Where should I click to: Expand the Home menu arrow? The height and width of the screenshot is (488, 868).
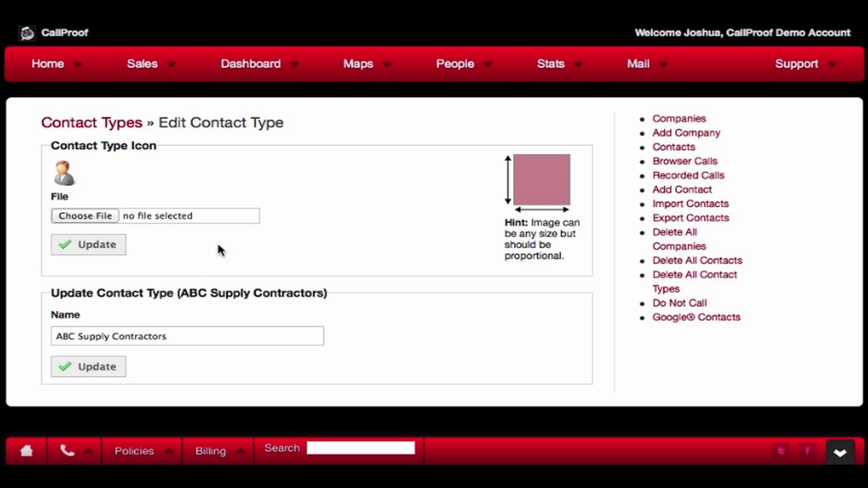(x=77, y=65)
